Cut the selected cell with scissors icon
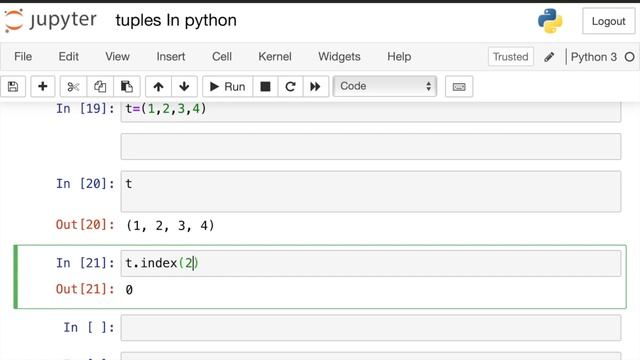Viewport: 640px width, 360px height. (73, 87)
